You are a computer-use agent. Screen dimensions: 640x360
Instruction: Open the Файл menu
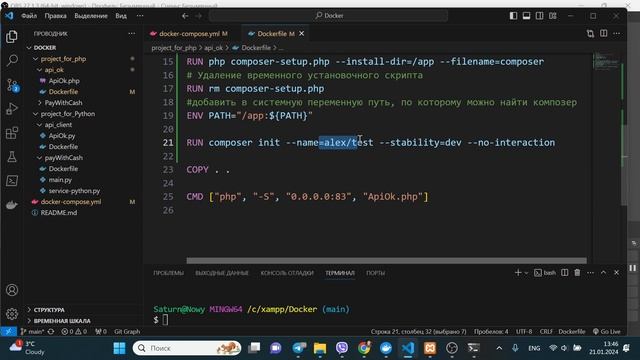29,16
